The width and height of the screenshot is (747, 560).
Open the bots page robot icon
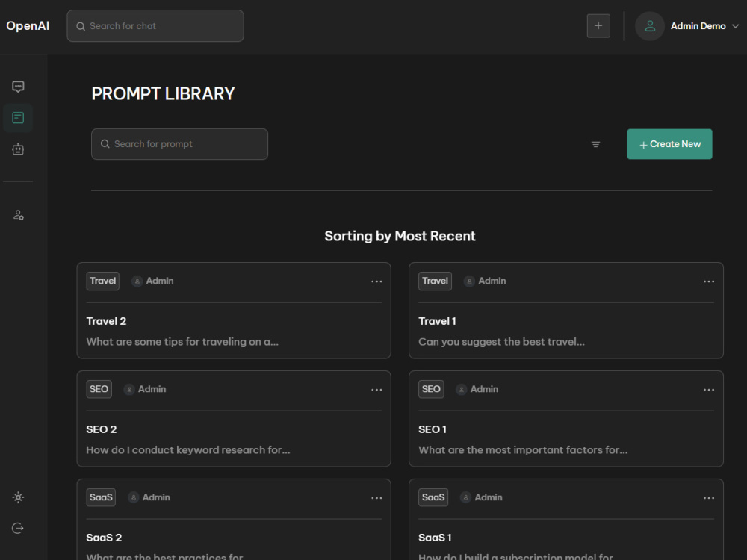click(x=18, y=149)
